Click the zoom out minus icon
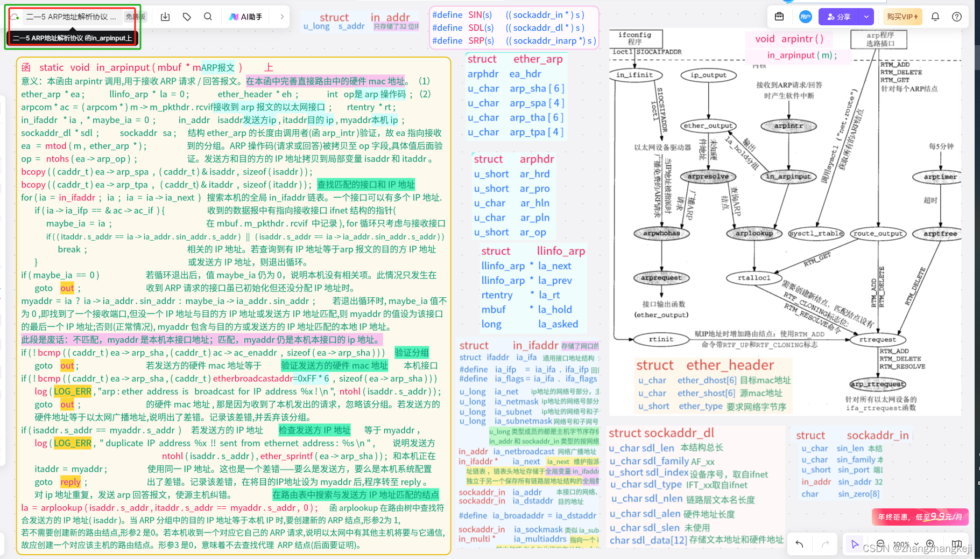The height and width of the screenshot is (559, 980). pos(880,544)
